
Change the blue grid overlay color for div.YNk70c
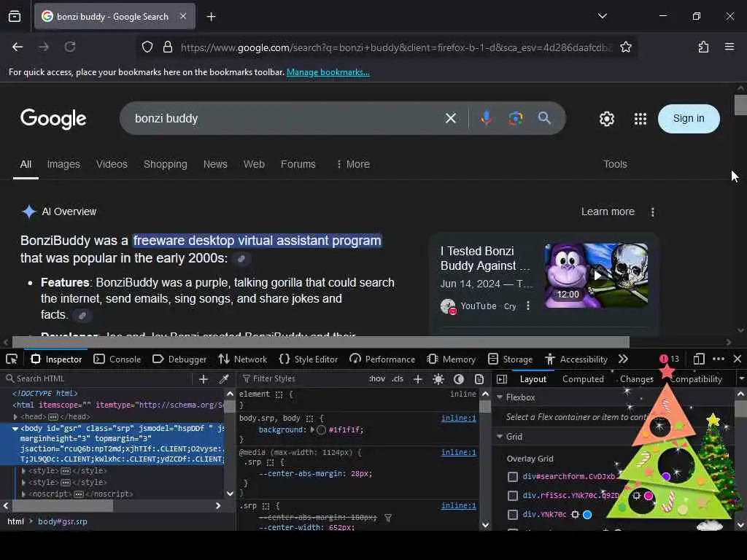tap(587, 515)
